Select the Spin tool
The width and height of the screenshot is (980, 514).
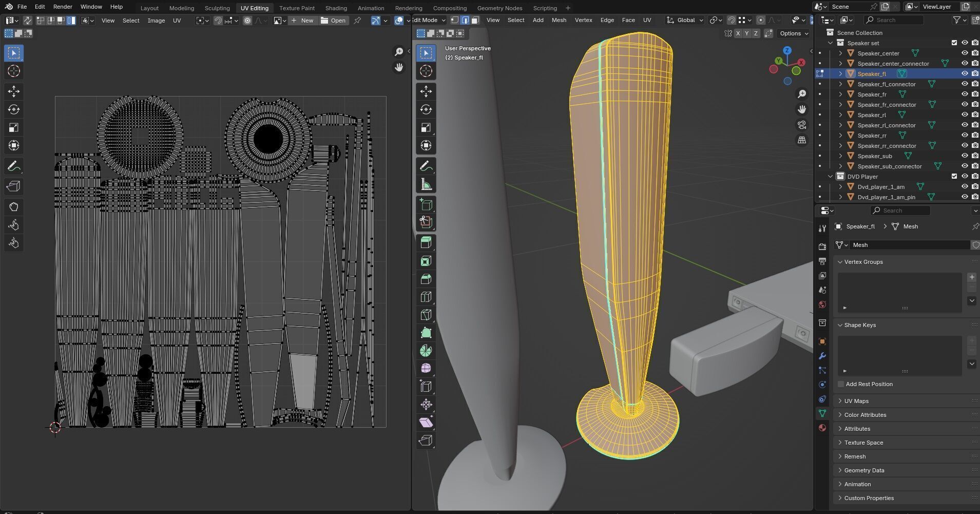[x=426, y=351]
